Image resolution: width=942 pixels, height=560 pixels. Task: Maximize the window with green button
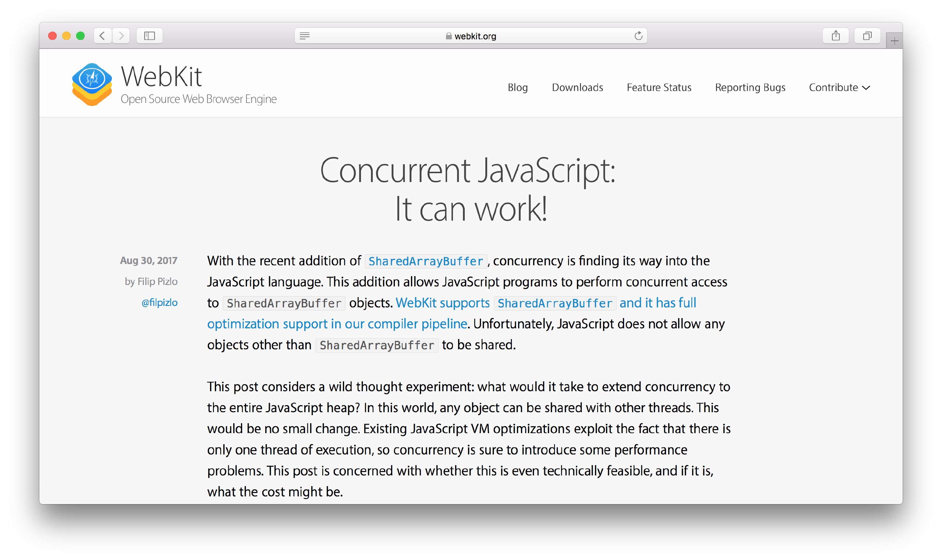pos(81,36)
